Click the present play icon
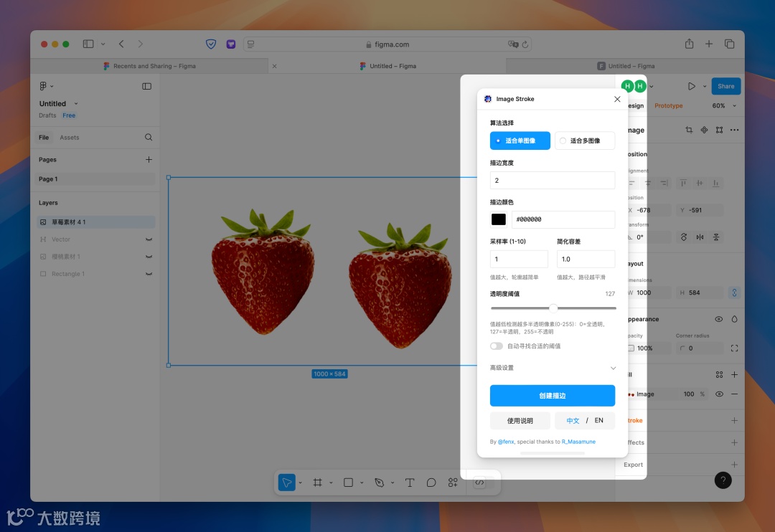 692,86
